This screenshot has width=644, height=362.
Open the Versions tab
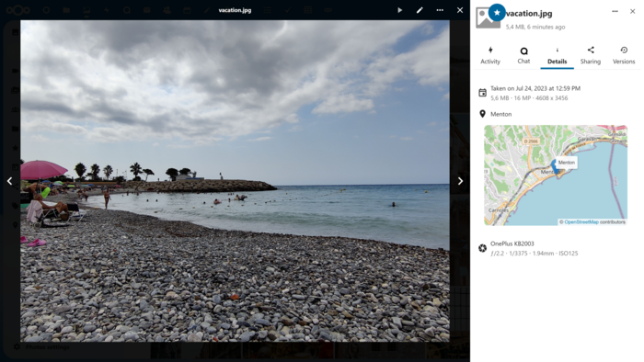tap(624, 56)
